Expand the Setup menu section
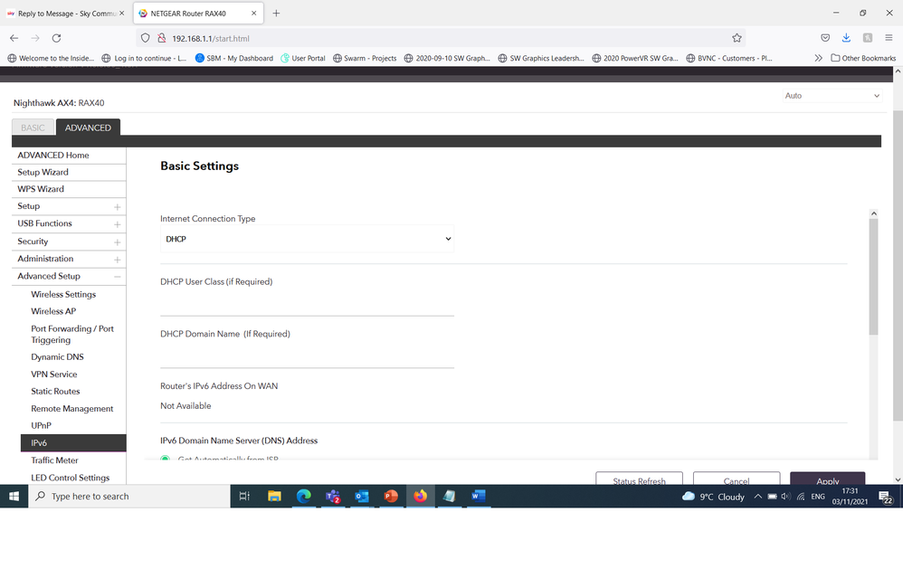 117,207
